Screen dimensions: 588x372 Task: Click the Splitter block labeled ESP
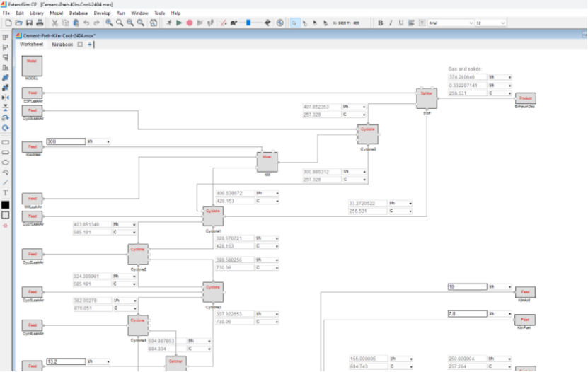click(427, 98)
